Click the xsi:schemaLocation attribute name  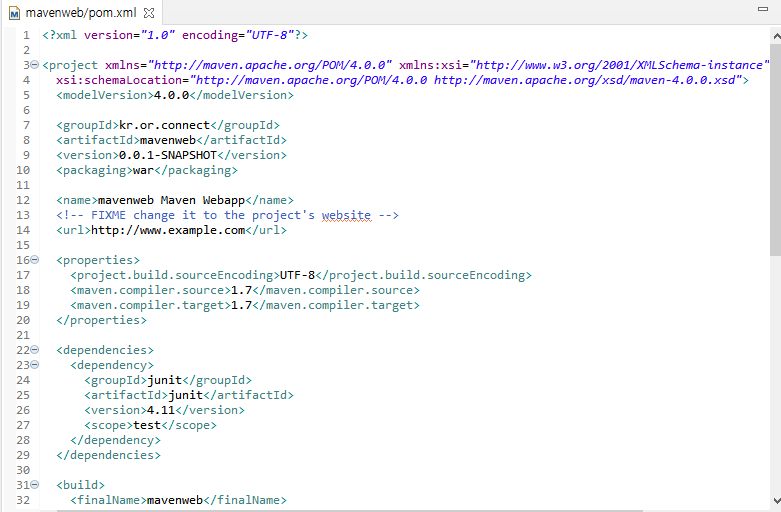pyautogui.click(x=119, y=80)
